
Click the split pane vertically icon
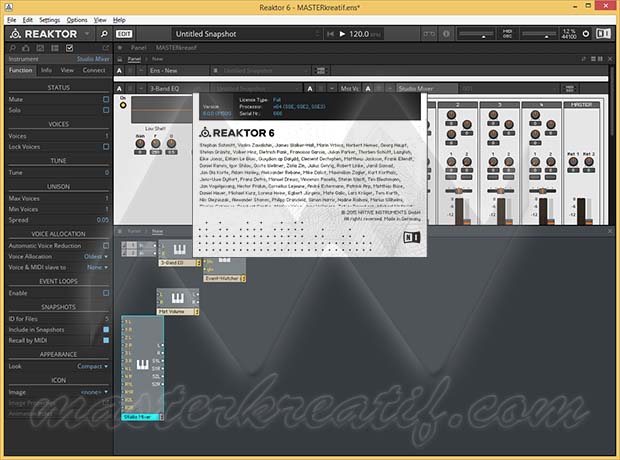click(x=600, y=59)
